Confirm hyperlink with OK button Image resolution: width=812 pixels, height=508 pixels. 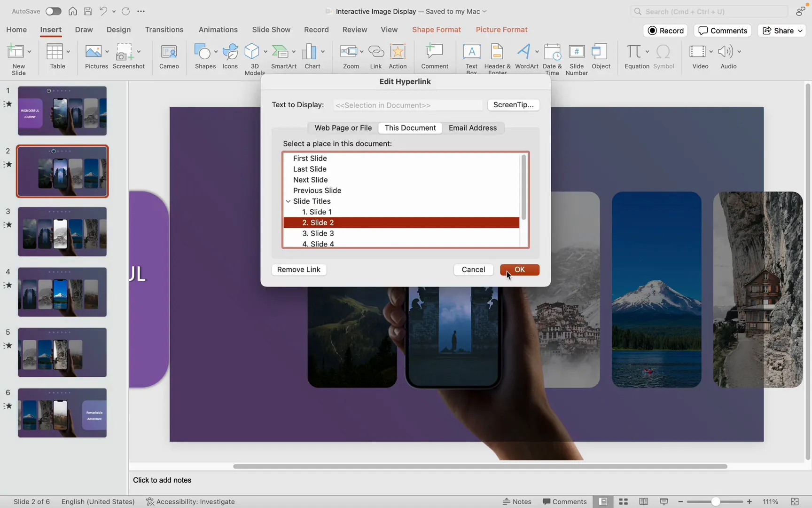519,270
